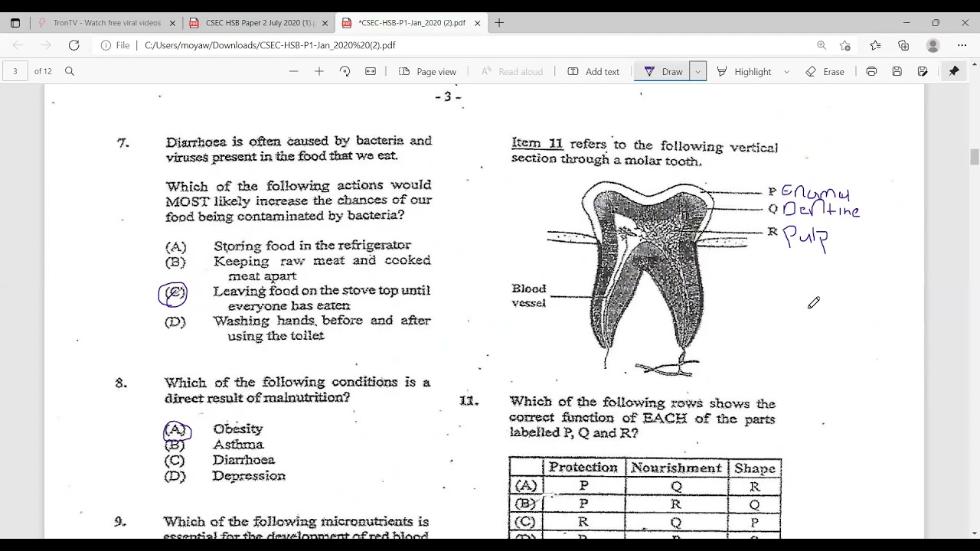Image resolution: width=980 pixels, height=551 pixels.
Task: Click the 'Depression' answer option
Action: coord(249,476)
